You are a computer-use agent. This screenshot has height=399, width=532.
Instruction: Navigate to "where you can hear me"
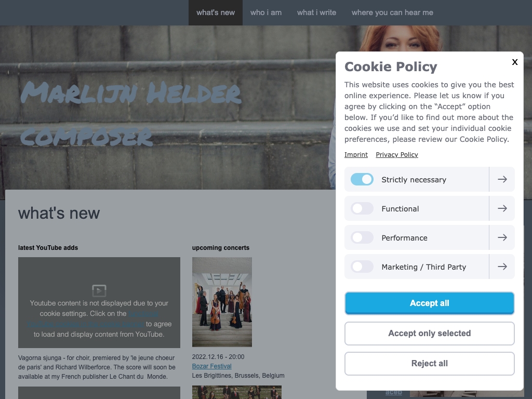tap(392, 12)
